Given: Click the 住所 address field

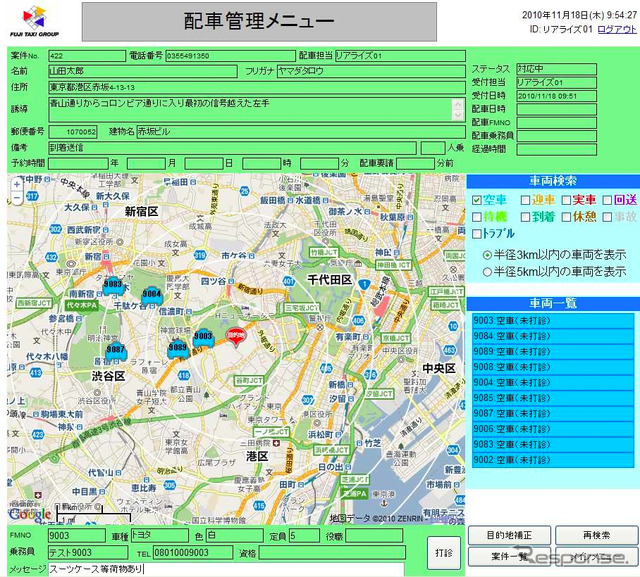Looking at the screenshot, I should point(257,87).
